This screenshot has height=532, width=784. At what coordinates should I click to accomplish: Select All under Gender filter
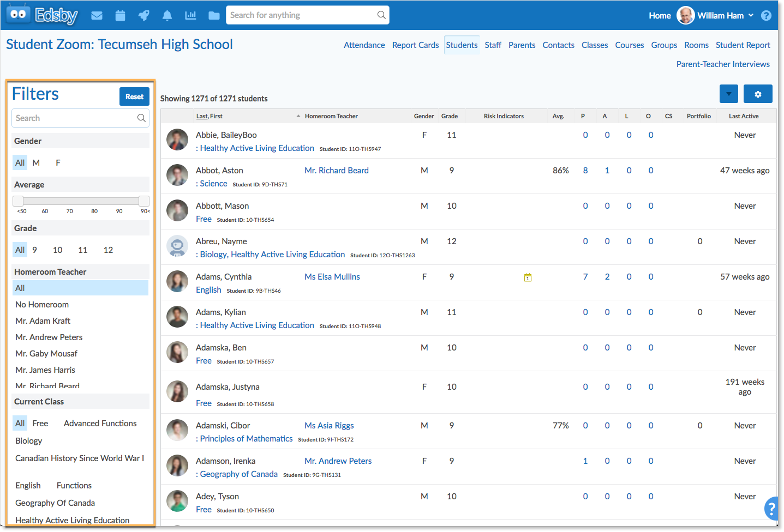pos(20,162)
